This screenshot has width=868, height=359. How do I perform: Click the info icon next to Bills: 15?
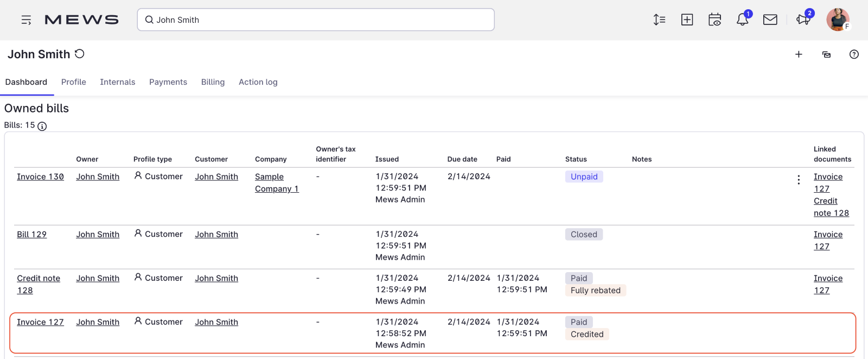[x=42, y=126]
